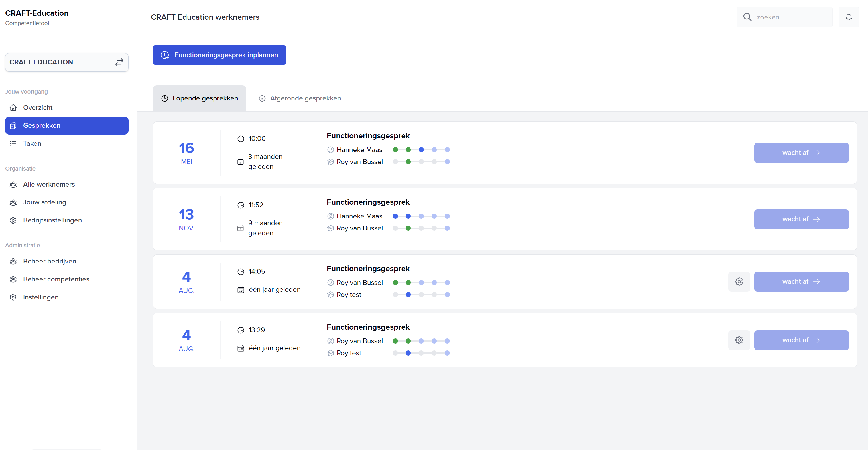Click Functioneringsgesprek title on 16 MEI card

[368, 136]
